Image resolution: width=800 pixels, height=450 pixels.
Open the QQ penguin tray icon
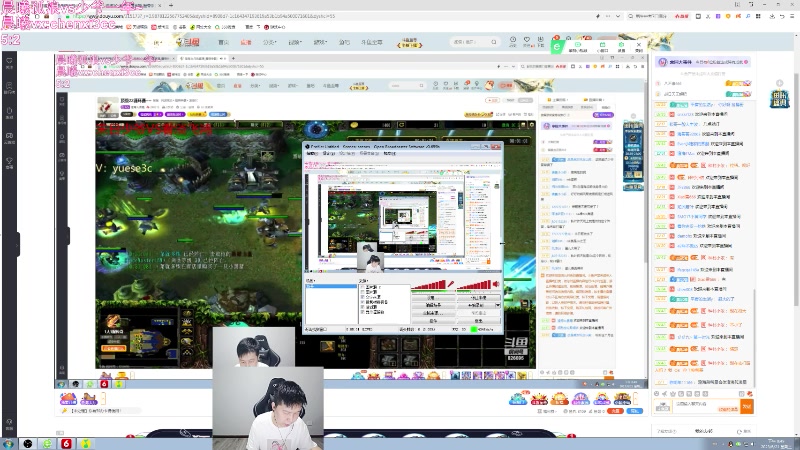[x=731, y=444]
